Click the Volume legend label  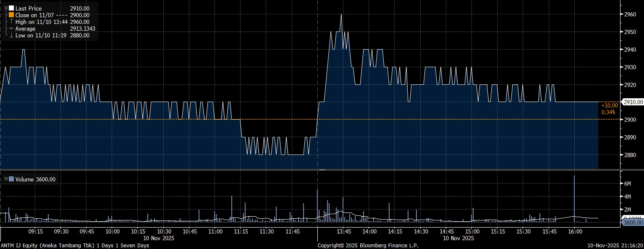tap(24, 179)
